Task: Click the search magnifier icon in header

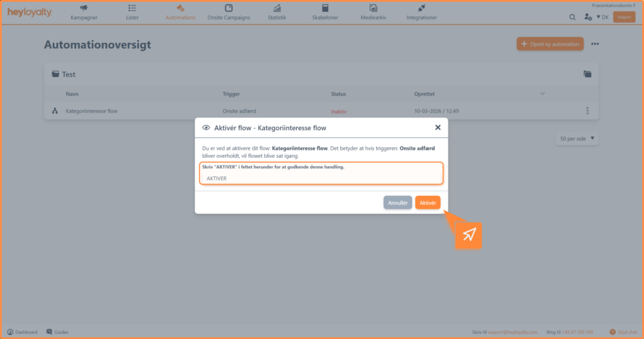Action: [572, 17]
